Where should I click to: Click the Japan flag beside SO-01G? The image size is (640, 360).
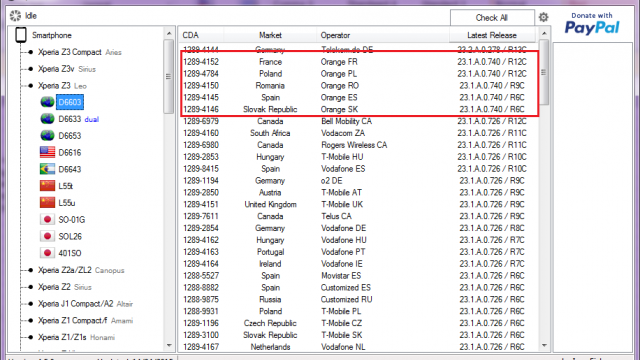coord(47,220)
